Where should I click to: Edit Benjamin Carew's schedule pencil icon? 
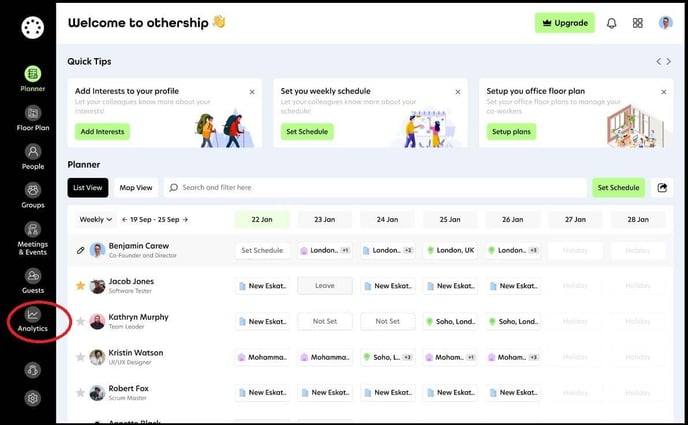[x=80, y=250]
